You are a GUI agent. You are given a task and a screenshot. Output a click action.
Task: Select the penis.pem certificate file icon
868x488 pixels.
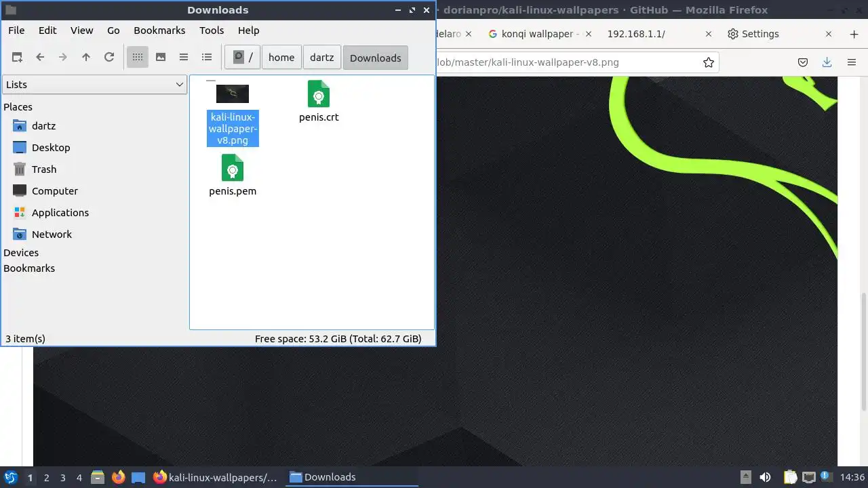click(x=233, y=167)
